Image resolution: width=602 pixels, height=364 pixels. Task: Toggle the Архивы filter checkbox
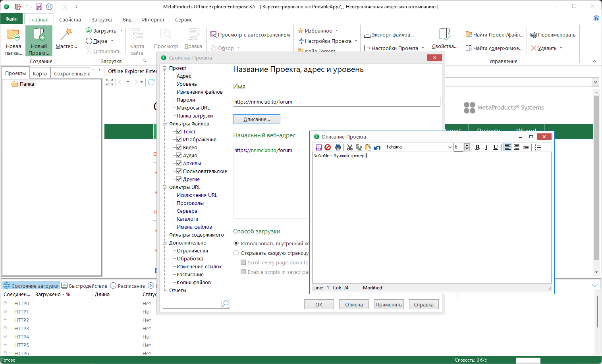[x=179, y=163]
